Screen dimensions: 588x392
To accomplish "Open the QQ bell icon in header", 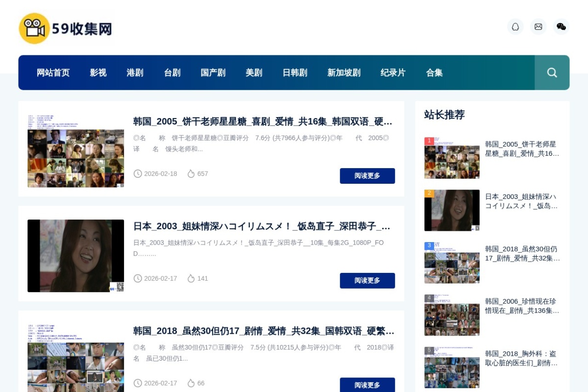I will tap(515, 26).
